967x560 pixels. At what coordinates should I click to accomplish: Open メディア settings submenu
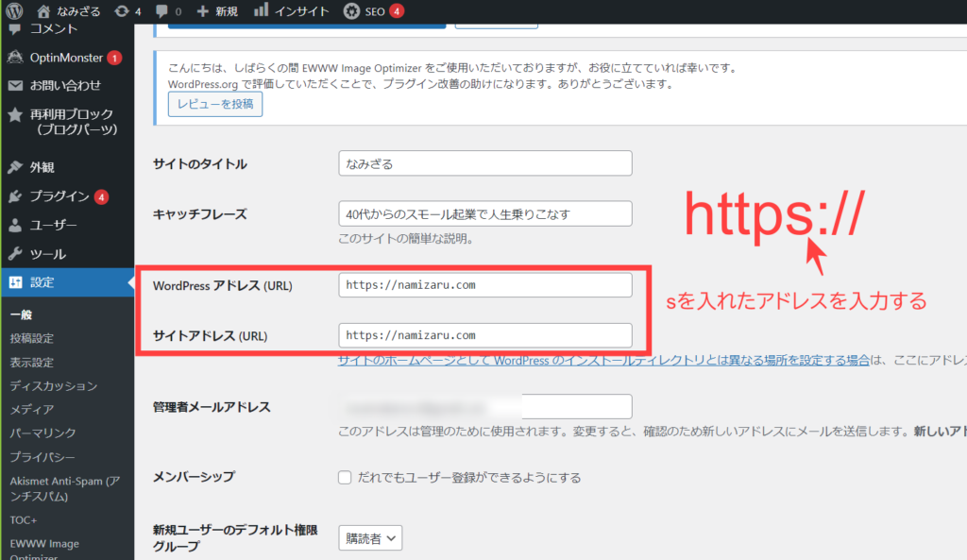(x=31, y=409)
